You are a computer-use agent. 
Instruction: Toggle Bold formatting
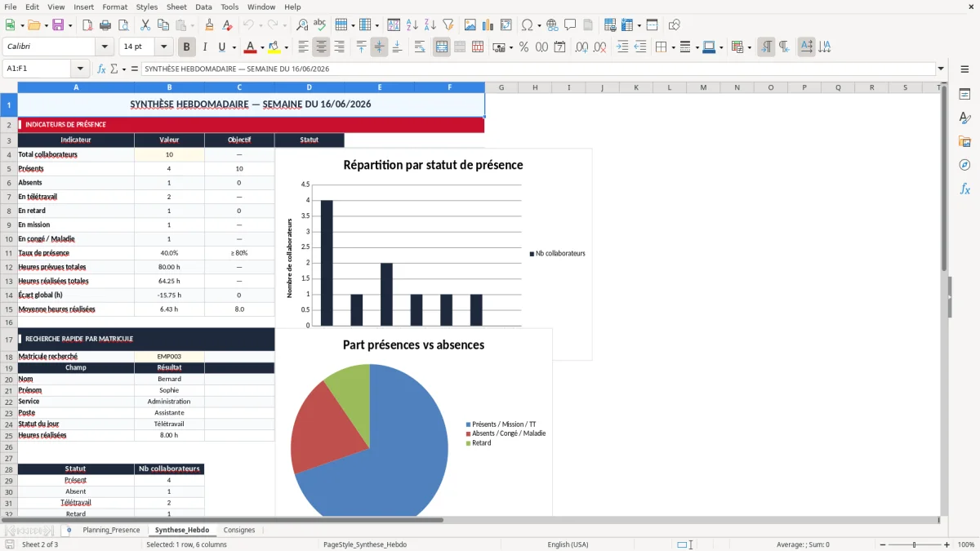187,47
